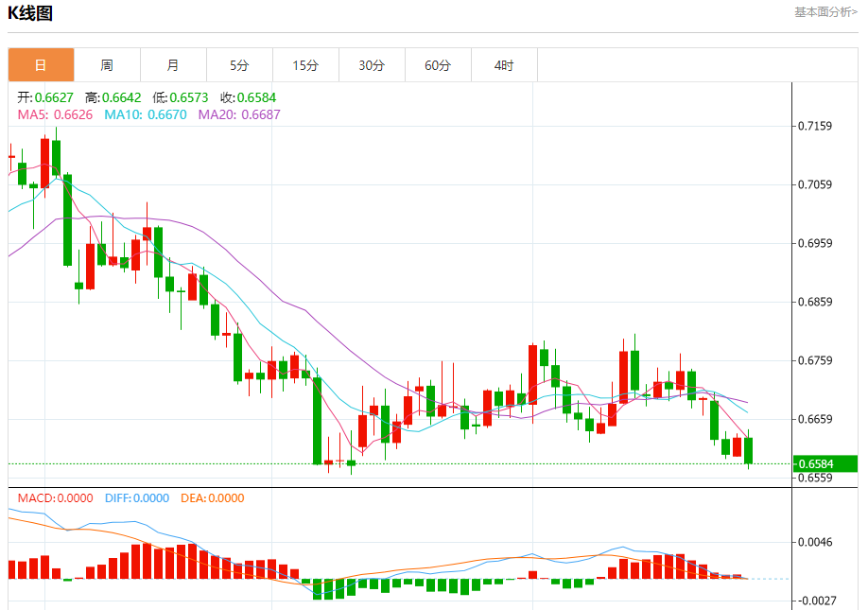Click the 0.7159 axis price label
Screen dimensions: 868x610
pos(815,126)
